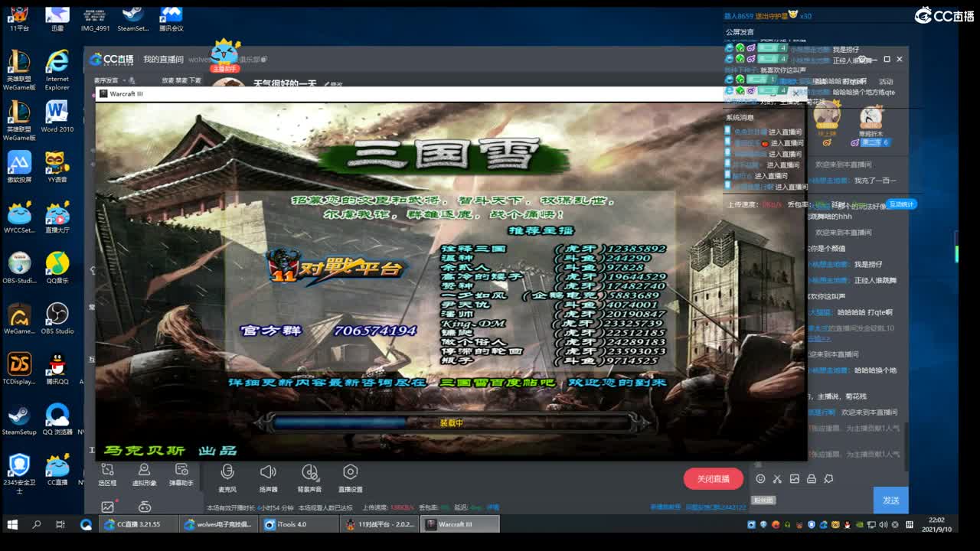Open the picture source icon with red dot
The width and height of the screenshot is (980, 551).
point(108,507)
